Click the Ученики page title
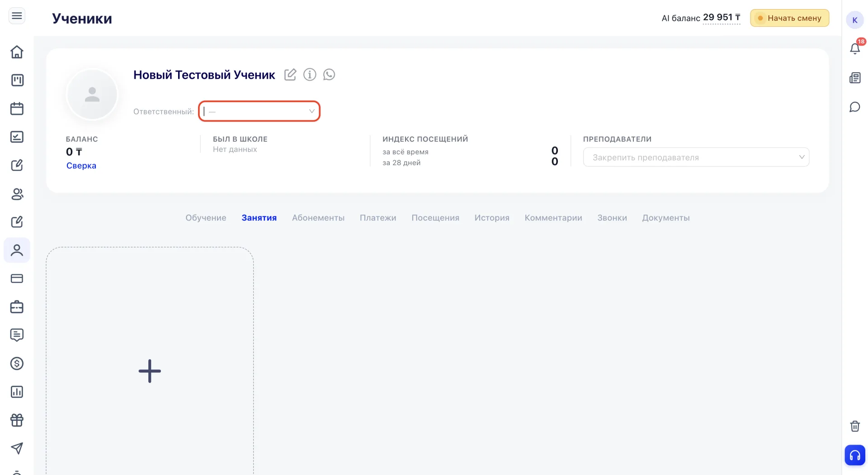 pos(82,18)
